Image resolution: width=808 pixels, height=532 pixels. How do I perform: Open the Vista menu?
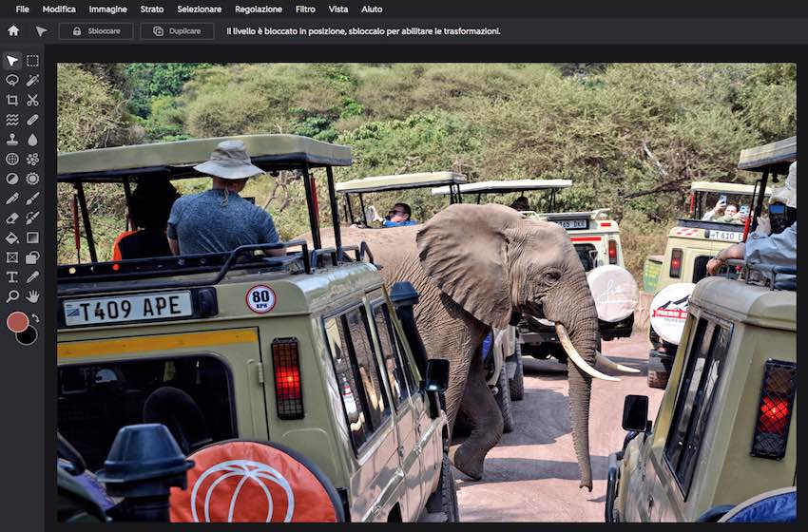tap(338, 9)
